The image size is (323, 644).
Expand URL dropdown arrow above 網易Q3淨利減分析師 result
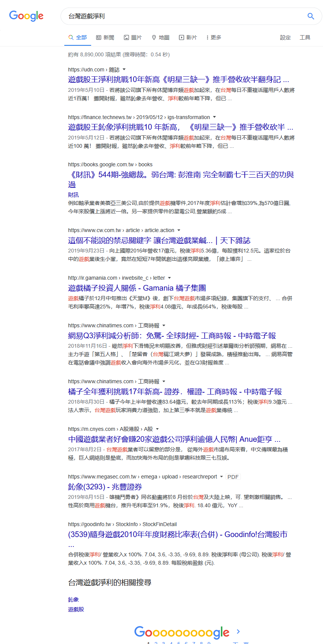(164, 325)
